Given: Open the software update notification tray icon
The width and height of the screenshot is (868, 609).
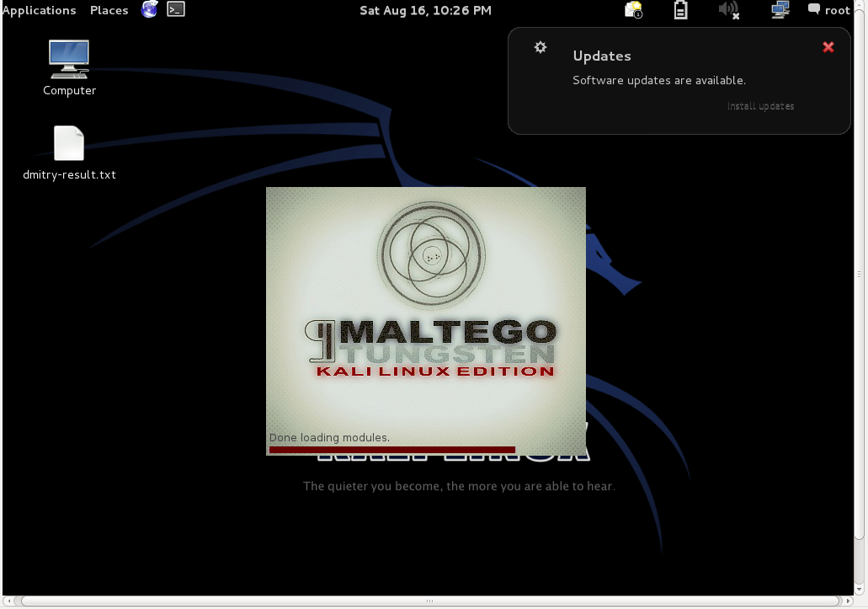Looking at the screenshot, I should pyautogui.click(x=633, y=9).
